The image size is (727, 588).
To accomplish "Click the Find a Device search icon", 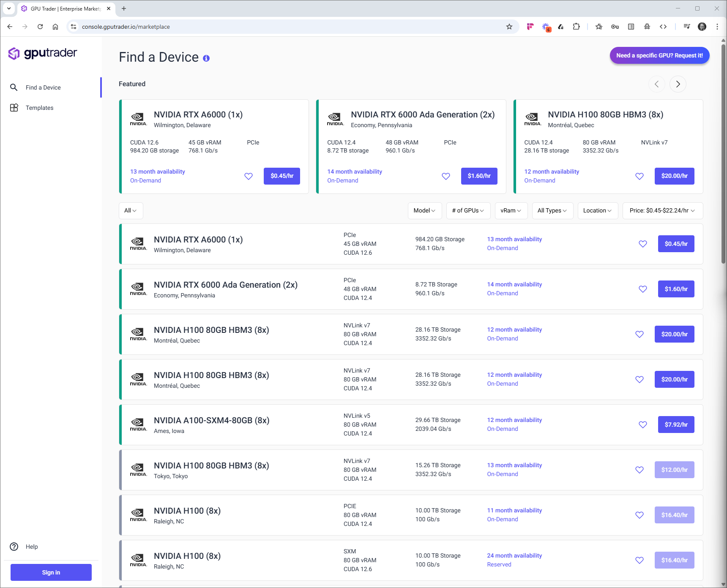I will (x=14, y=87).
